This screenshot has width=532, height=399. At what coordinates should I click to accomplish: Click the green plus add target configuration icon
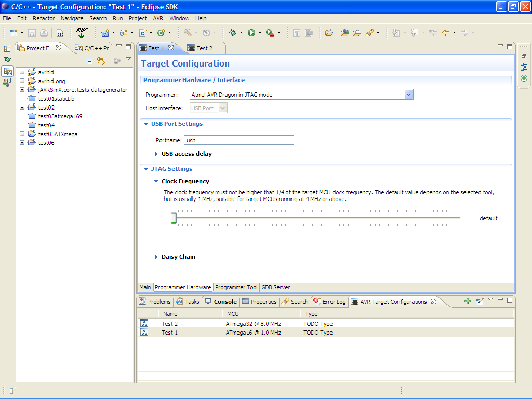pyautogui.click(x=468, y=301)
